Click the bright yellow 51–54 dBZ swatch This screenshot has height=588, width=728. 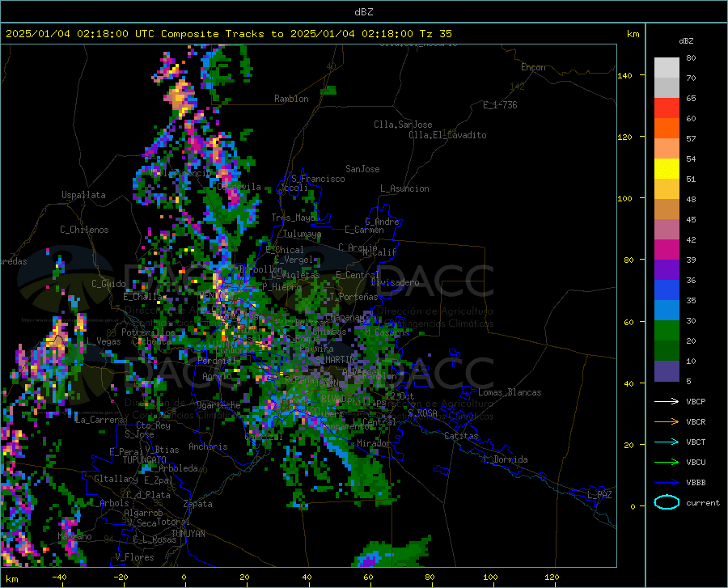667,168
